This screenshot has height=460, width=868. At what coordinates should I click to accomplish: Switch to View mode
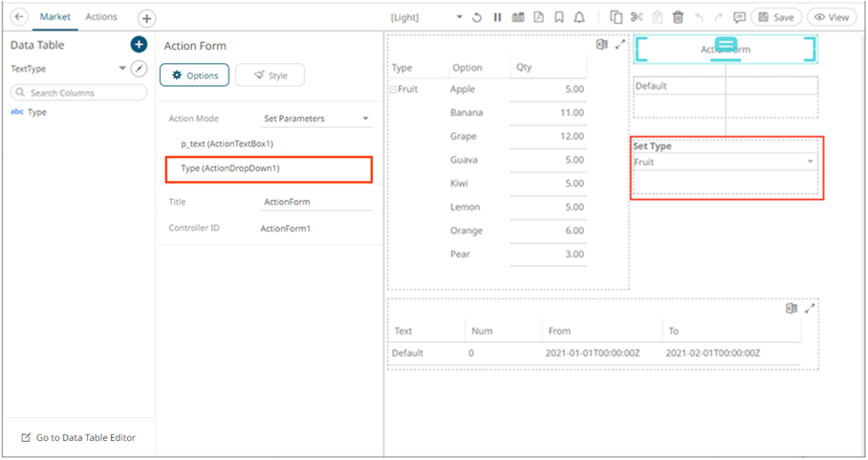tap(832, 17)
